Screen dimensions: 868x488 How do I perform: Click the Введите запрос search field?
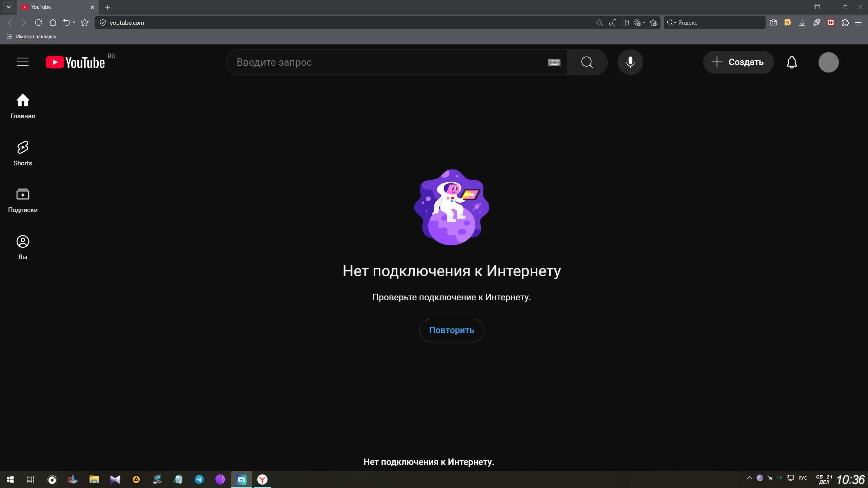387,62
